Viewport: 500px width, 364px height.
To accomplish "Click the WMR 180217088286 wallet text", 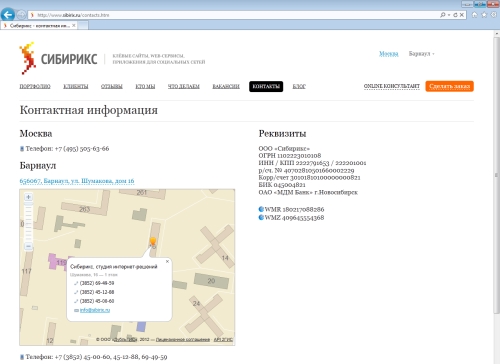I will point(294,209).
